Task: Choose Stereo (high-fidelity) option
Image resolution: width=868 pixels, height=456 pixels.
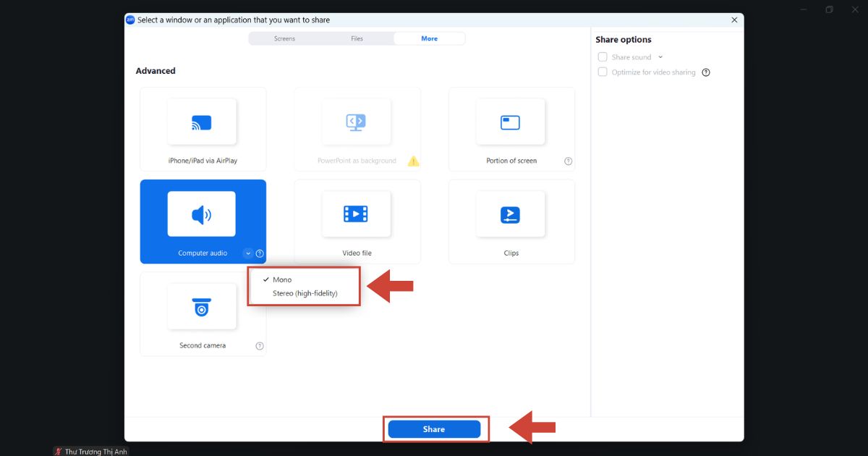Action: tap(304, 293)
